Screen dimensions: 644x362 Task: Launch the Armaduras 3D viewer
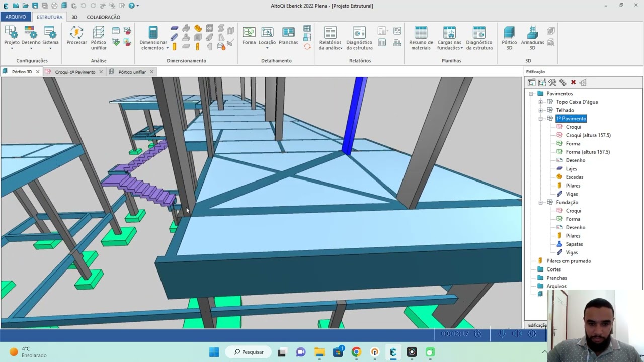coord(532,38)
